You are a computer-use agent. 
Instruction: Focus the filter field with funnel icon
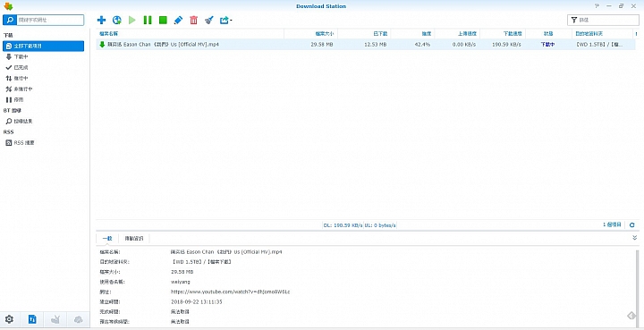click(603, 20)
